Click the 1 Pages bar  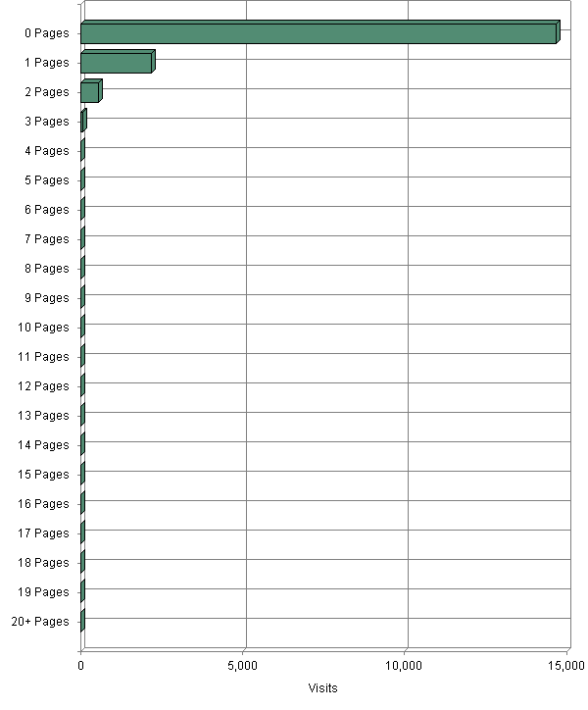119,62
